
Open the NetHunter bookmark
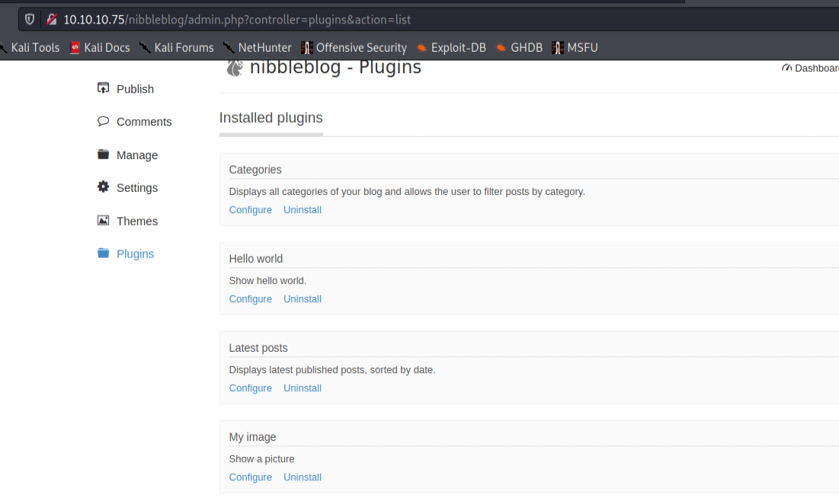[264, 47]
